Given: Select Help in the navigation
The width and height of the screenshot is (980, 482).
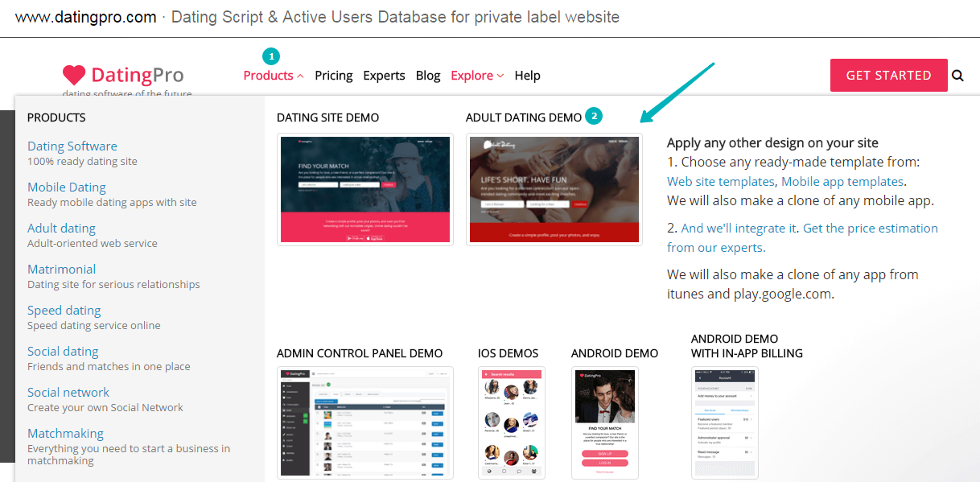Looking at the screenshot, I should point(527,76).
